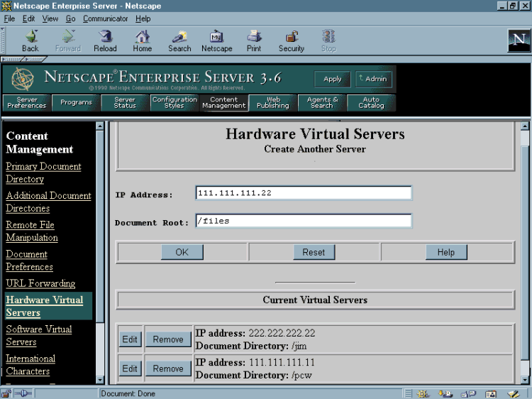This screenshot has height=399, width=532.
Task: Click the security padlock in the status bar
Action: (6, 393)
